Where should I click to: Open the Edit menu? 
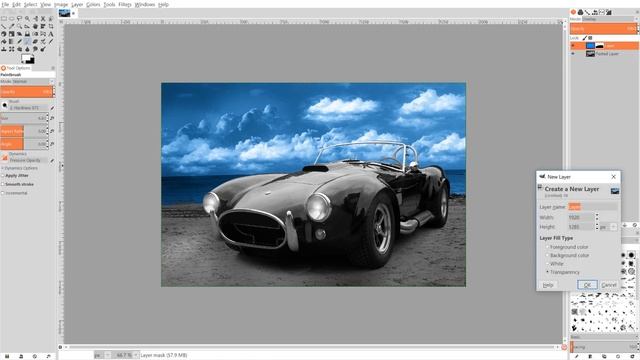pyautogui.click(x=16, y=4)
